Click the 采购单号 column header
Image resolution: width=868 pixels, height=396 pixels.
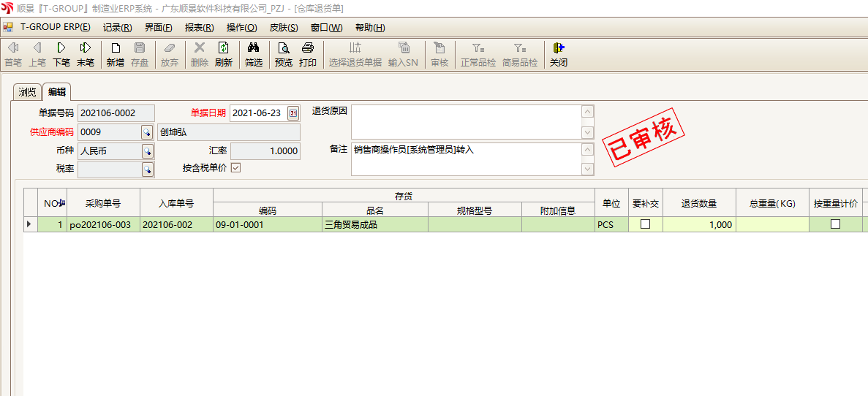point(103,204)
